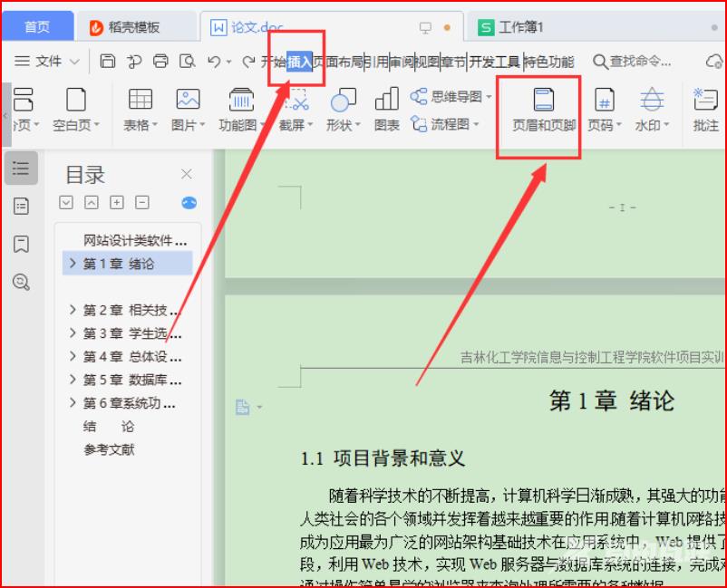Click the collapse ribbon arrow at left edge
The image size is (727, 588).
coord(6,115)
